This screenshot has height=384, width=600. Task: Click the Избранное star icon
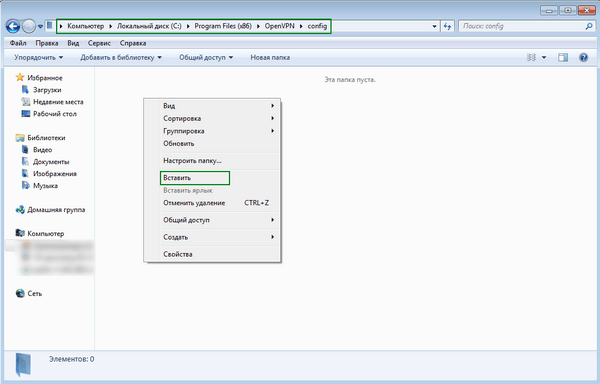[x=20, y=78]
